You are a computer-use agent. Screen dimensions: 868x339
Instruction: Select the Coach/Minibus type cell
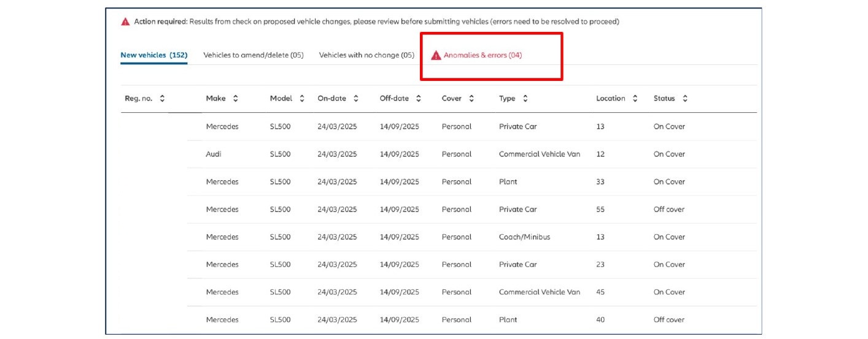525,237
